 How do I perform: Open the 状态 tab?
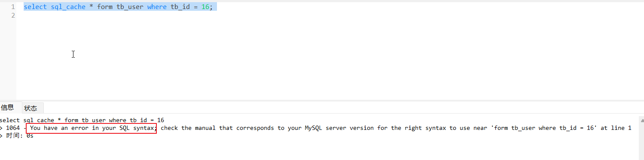tap(31, 108)
